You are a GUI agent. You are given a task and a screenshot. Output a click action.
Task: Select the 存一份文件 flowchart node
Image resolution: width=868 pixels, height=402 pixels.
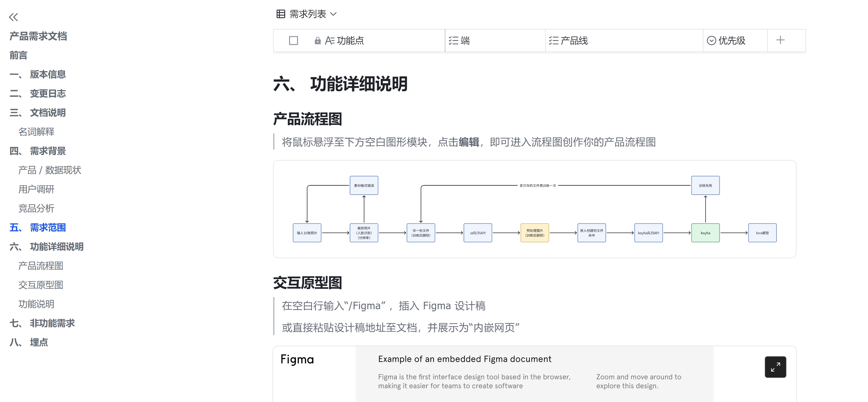pyautogui.click(x=421, y=233)
